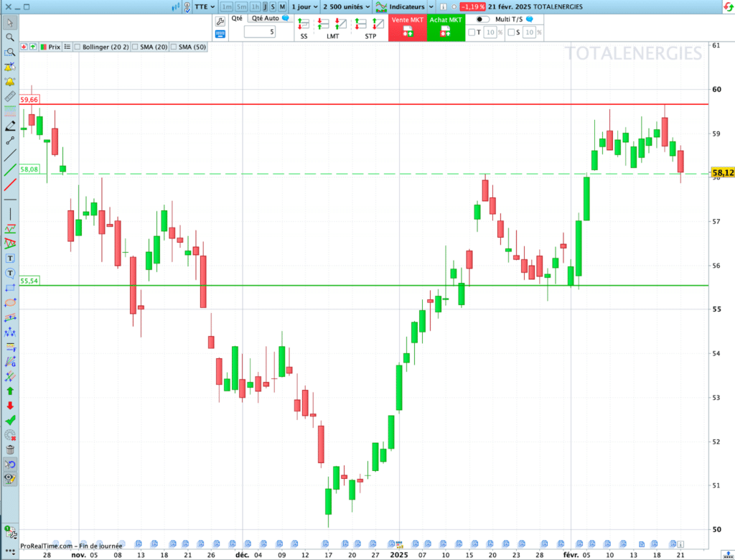Click the blue keyboard icon

point(220,34)
